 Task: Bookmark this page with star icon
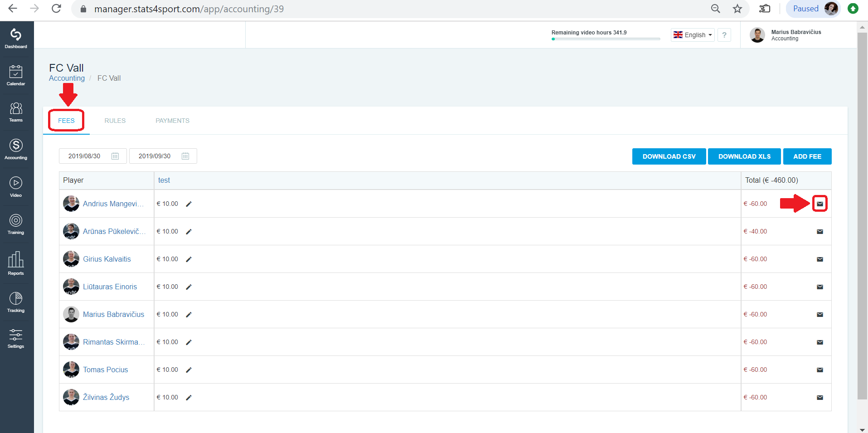coord(737,9)
